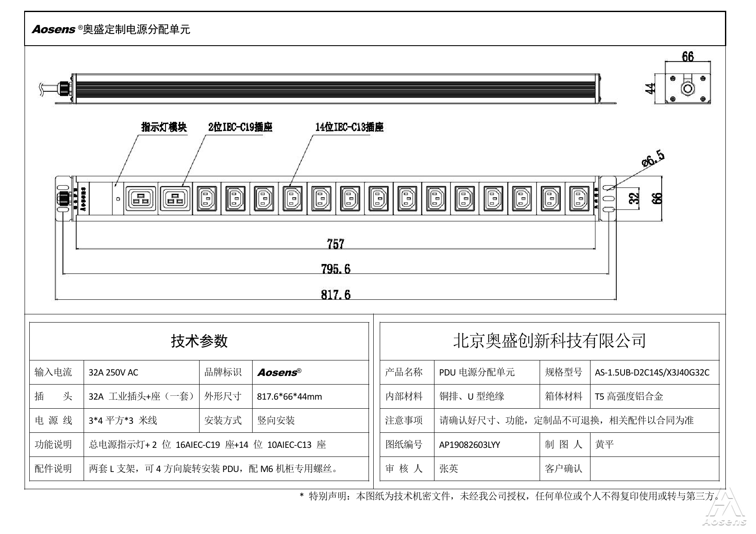Select the 817.6 overall length dimension
756x534 pixels.
336,295
